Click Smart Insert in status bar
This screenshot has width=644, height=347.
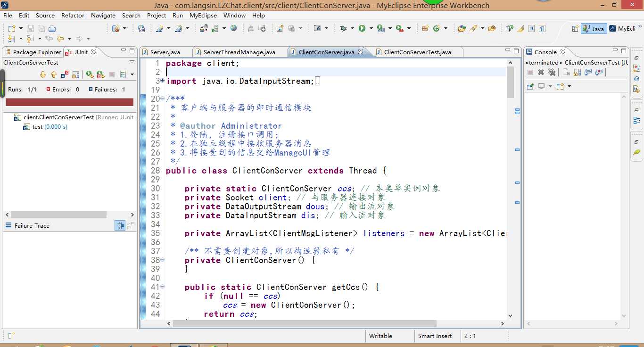pyautogui.click(x=435, y=336)
